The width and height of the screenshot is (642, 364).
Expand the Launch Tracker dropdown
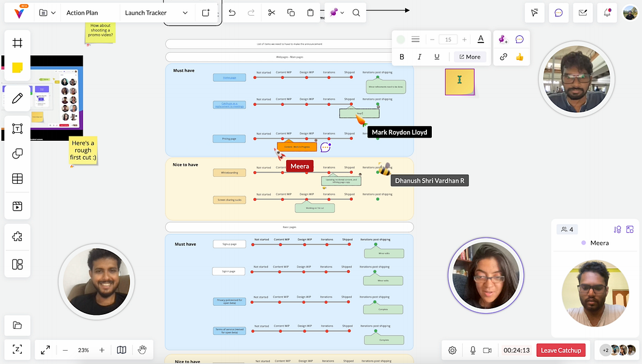click(185, 13)
